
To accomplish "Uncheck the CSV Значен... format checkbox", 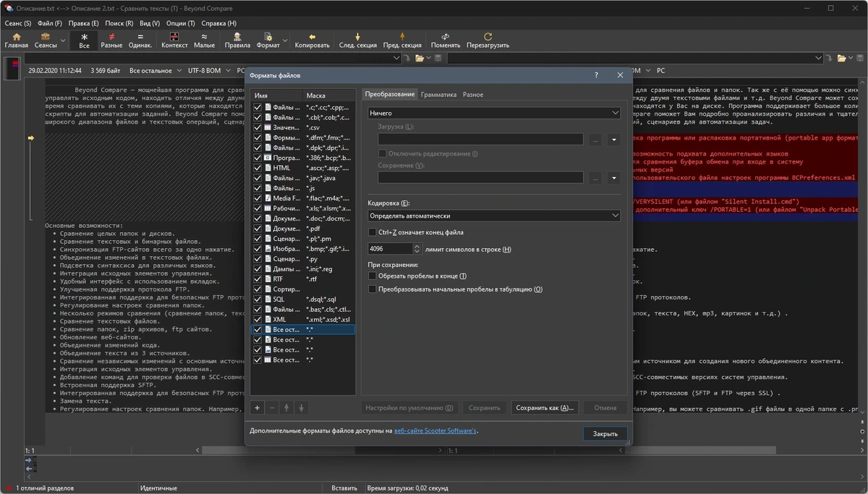I will tap(258, 127).
